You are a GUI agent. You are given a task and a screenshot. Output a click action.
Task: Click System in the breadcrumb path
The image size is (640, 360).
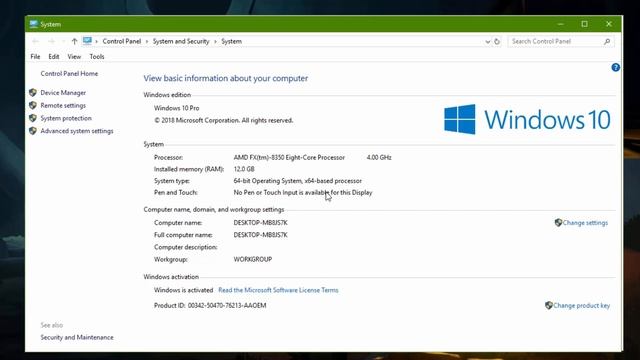pyautogui.click(x=231, y=41)
